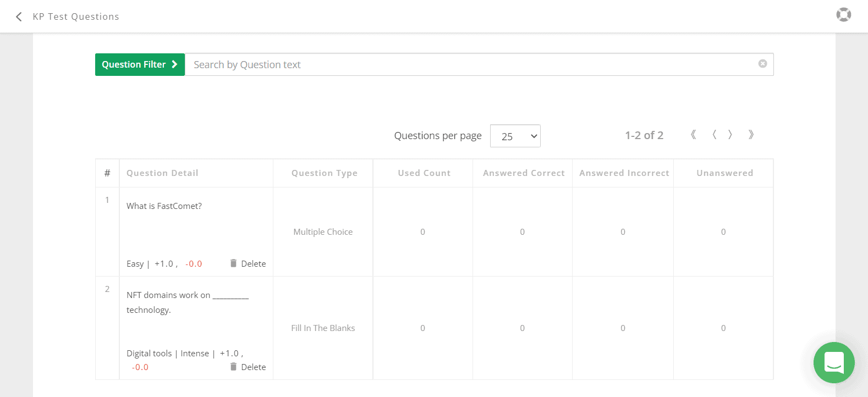
Task: Expand the Question Filter panel
Action: click(140, 64)
